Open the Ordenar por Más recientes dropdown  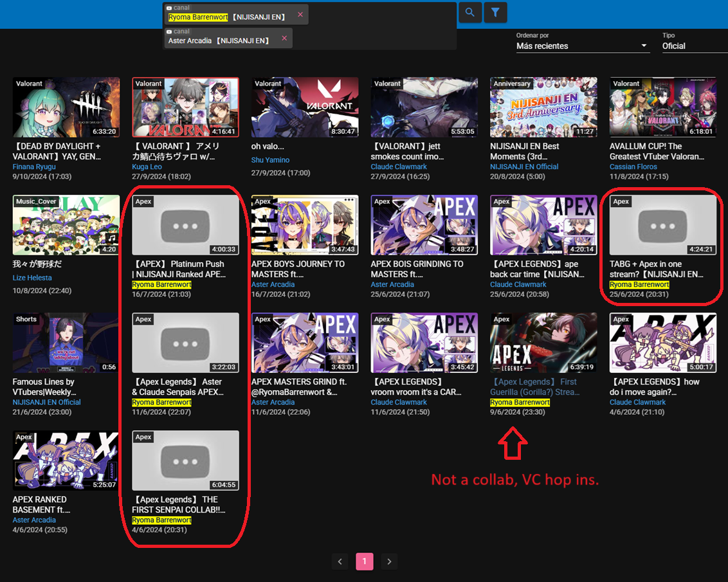[x=582, y=46]
